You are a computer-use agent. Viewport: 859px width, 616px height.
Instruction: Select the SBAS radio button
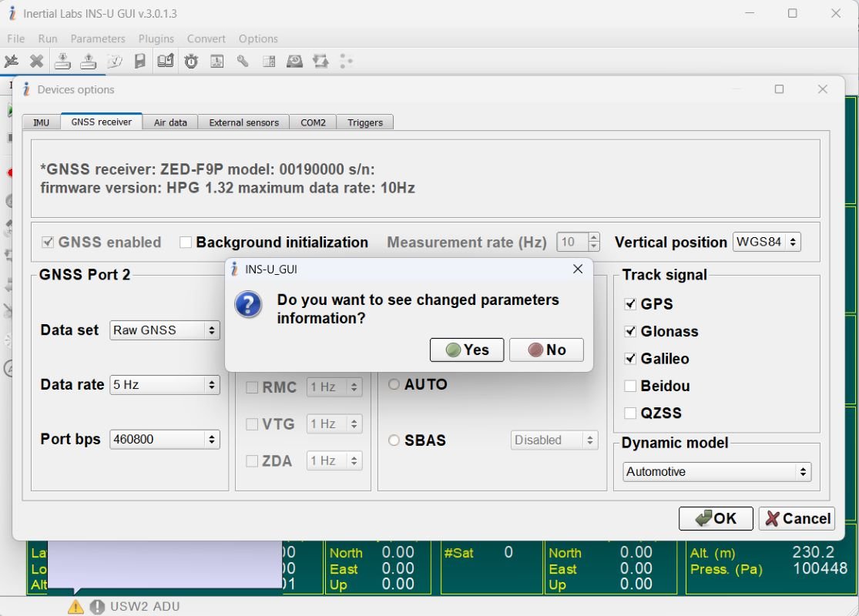pyautogui.click(x=394, y=440)
